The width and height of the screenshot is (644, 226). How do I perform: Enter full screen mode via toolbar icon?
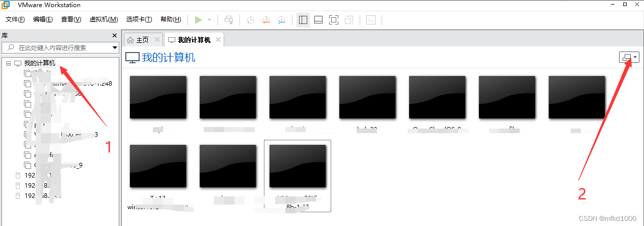pyautogui.click(x=334, y=20)
